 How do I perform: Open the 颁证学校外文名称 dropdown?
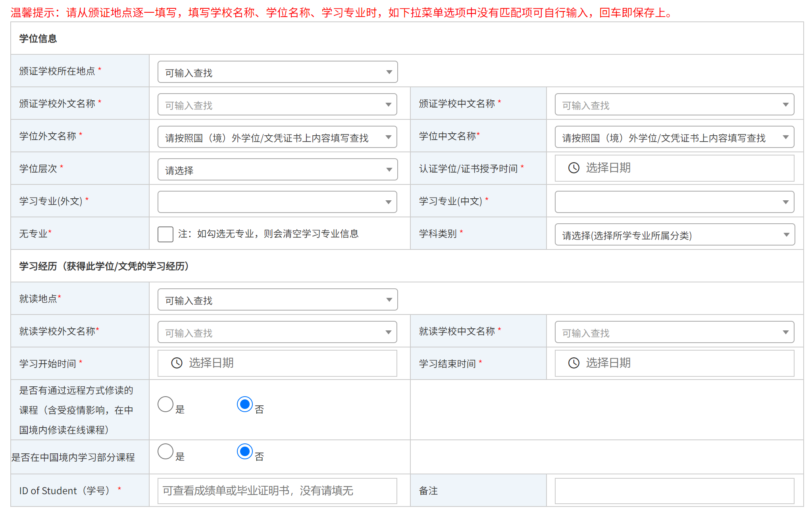click(277, 104)
